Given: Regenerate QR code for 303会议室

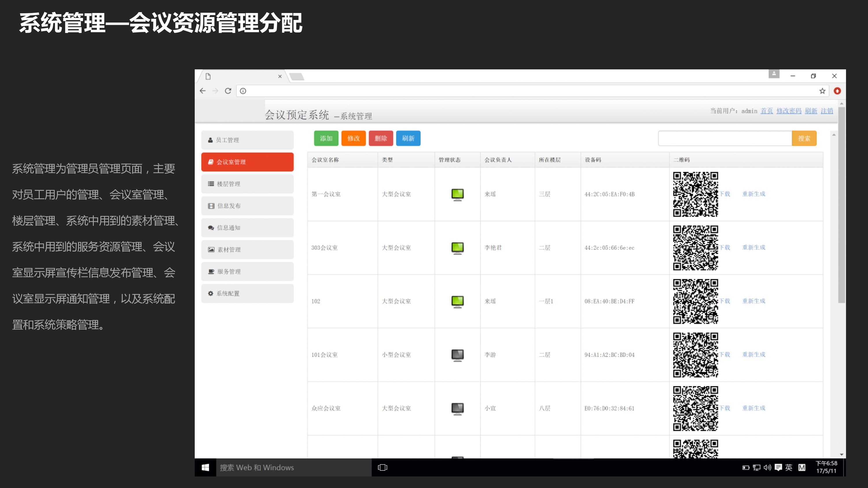Looking at the screenshot, I should [754, 247].
